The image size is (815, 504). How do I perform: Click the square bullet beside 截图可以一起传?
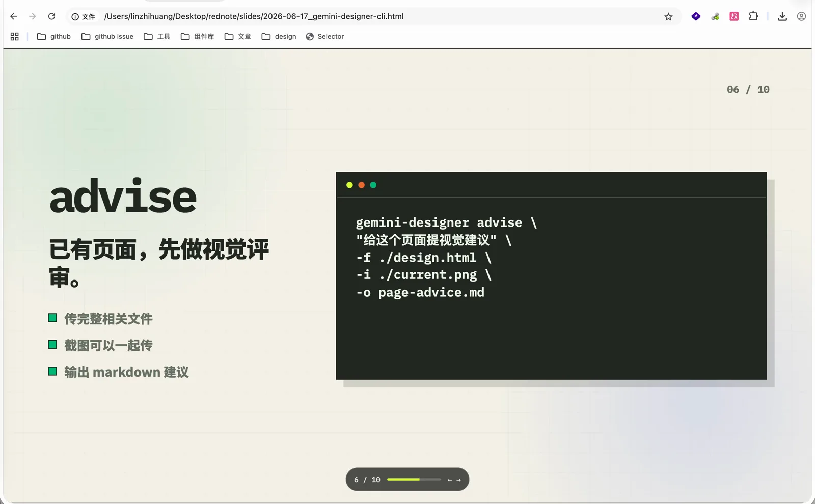[x=52, y=345]
